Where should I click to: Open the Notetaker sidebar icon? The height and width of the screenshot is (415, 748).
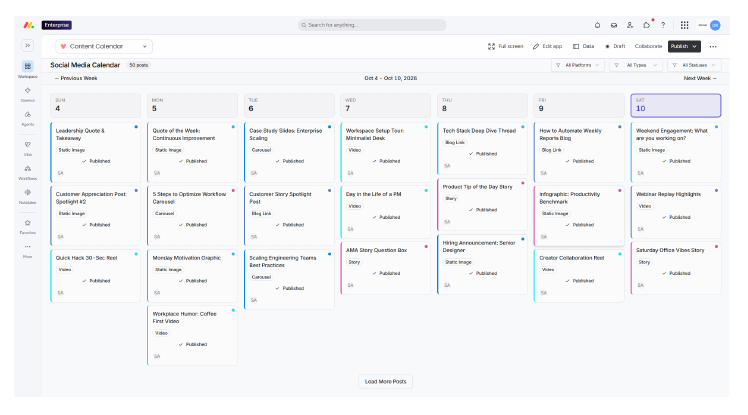[x=28, y=192]
